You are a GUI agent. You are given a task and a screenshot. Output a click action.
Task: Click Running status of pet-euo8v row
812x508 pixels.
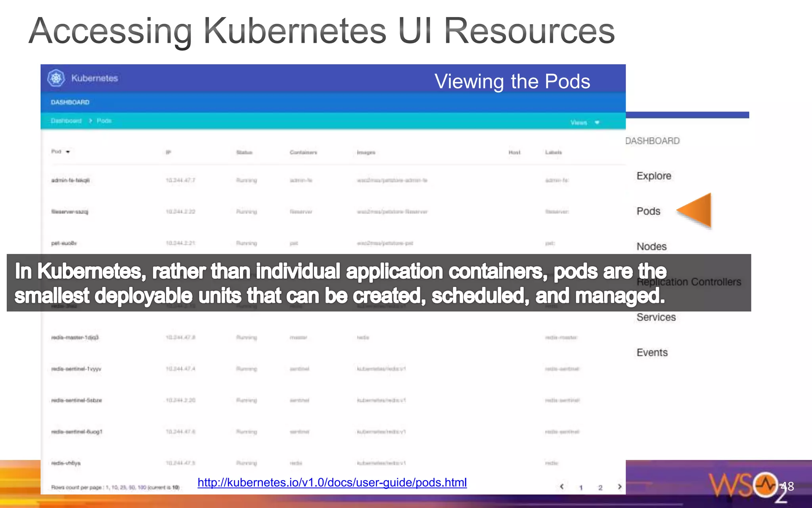click(x=247, y=243)
